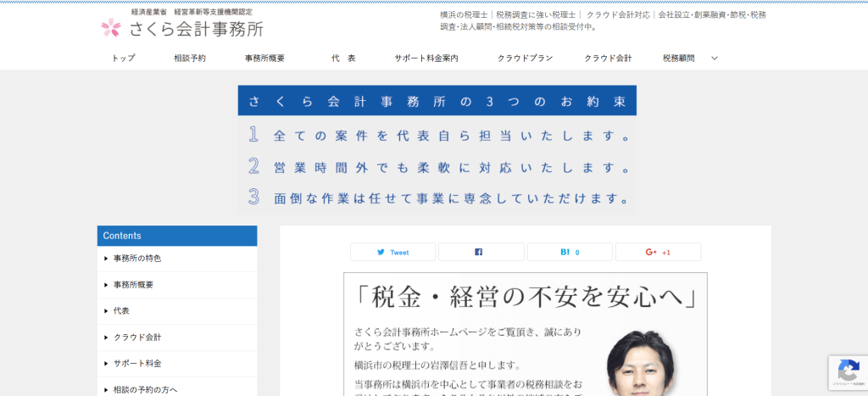The width and height of the screenshot is (868, 396).
Task: Open 事務所概要 in the Contents sidebar
Action: point(134,285)
